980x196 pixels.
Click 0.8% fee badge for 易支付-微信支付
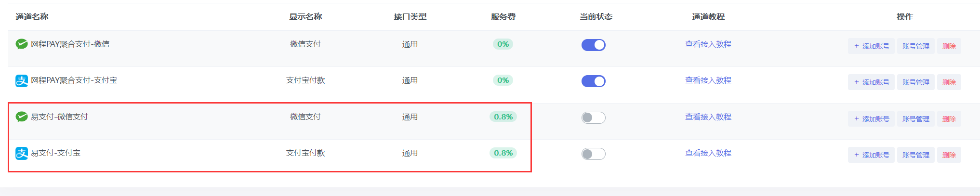503,117
